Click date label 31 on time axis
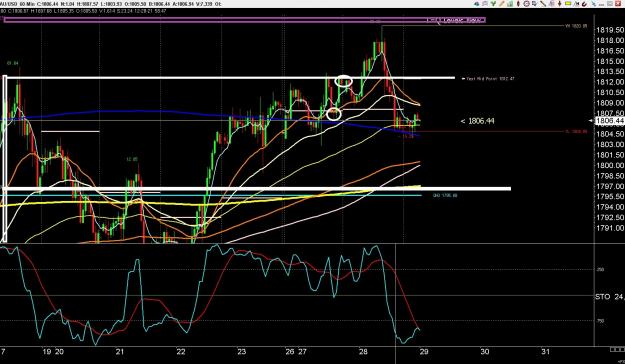Viewport: 625px width, 364px height. (x=545, y=352)
